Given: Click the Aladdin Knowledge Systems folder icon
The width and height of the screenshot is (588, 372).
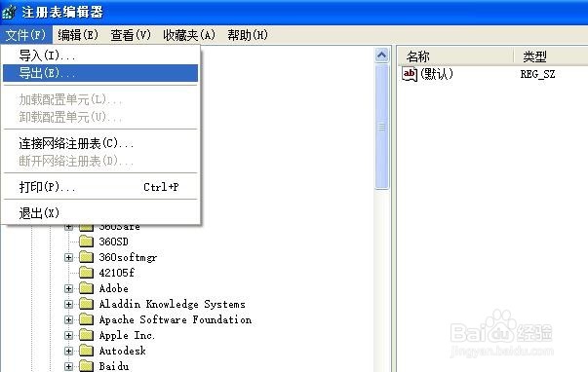Looking at the screenshot, I should [87, 304].
